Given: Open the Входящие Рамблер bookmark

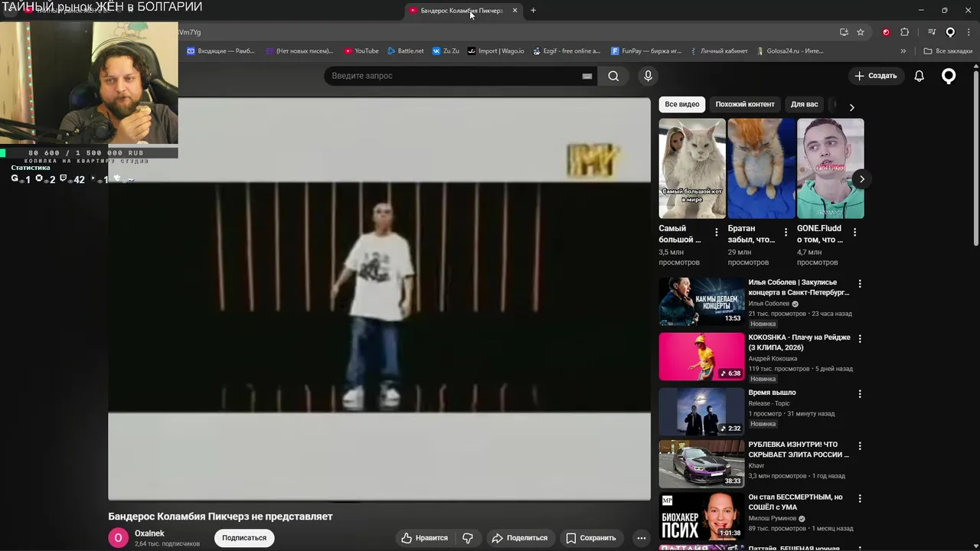Looking at the screenshot, I should 220,51.
